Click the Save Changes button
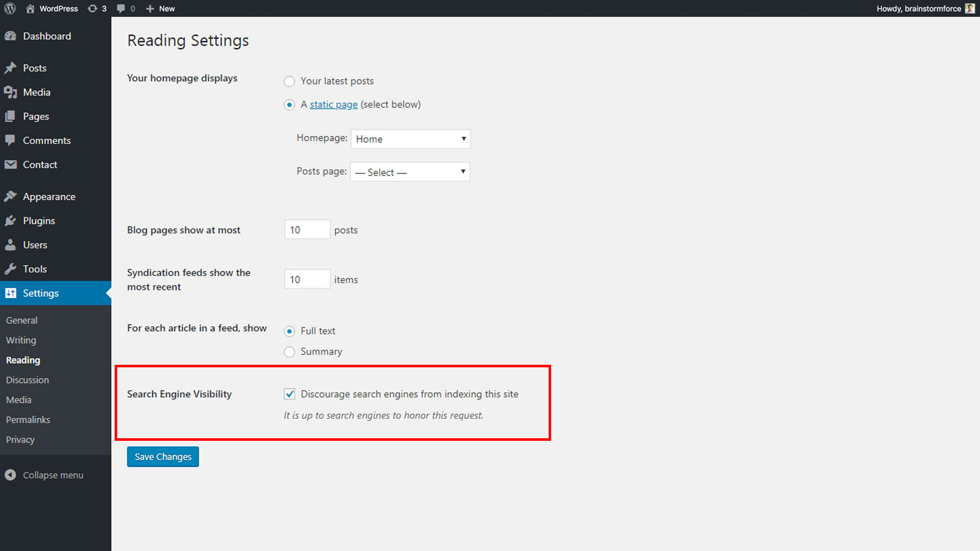The width and height of the screenshot is (980, 551). pos(162,456)
